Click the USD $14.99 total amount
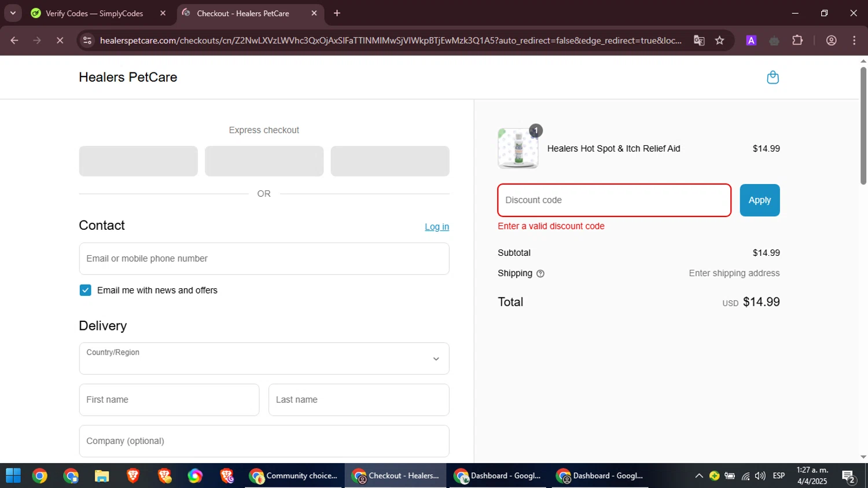The width and height of the screenshot is (868, 488). tap(751, 302)
